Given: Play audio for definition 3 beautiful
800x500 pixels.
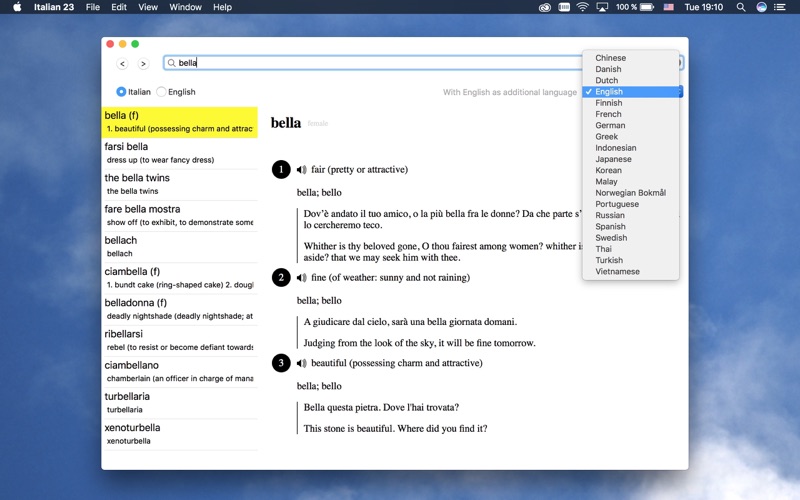Looking at the screenshot, I should pyautogui.click(x=302, y=363).
